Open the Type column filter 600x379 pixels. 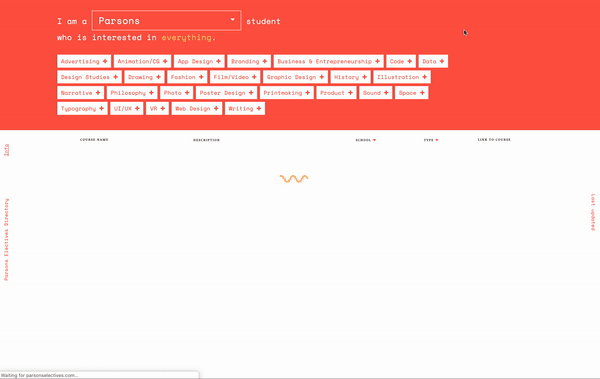tap(431, 140)
